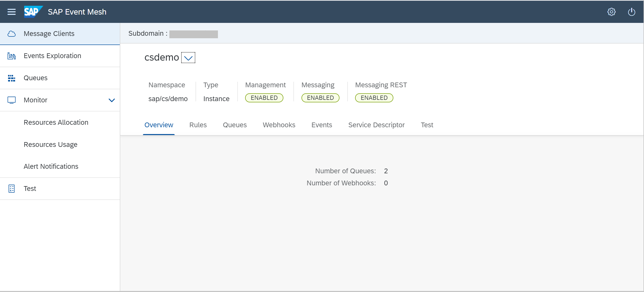Screen dimensions: 644x292
Task: Go to Events Exploration
Action: pyautogui.click(x=60, y=56)
